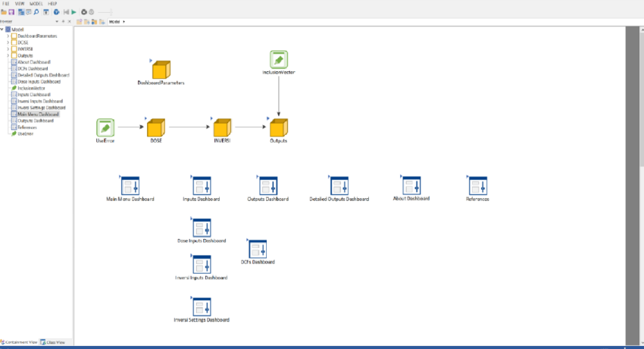This screenshot has width=644, height=349.
Task: Click the blue Help question-mark icon
Action: 56,12
